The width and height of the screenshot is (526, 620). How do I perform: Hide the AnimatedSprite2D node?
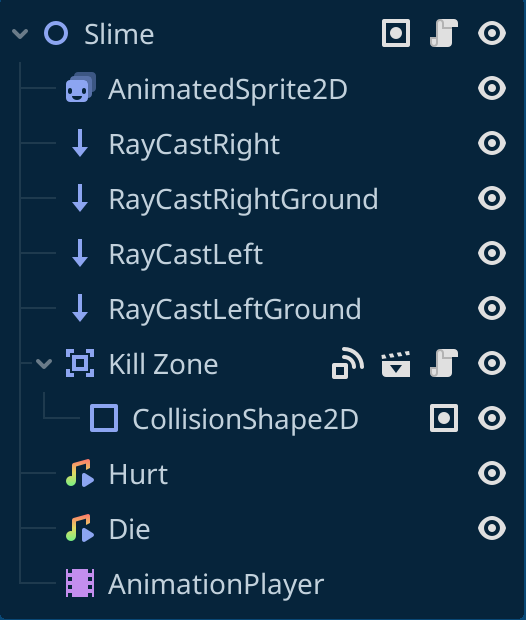tap(492, 88)
